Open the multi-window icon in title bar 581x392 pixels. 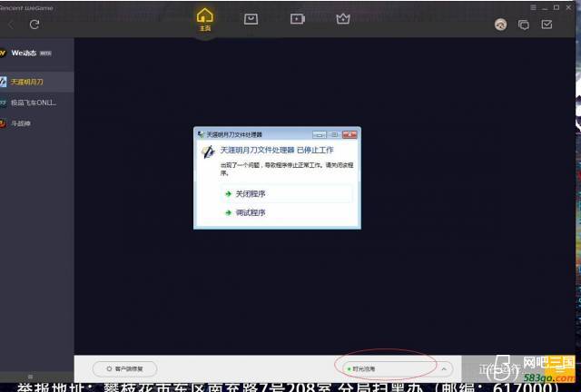(x=524, y=25)
